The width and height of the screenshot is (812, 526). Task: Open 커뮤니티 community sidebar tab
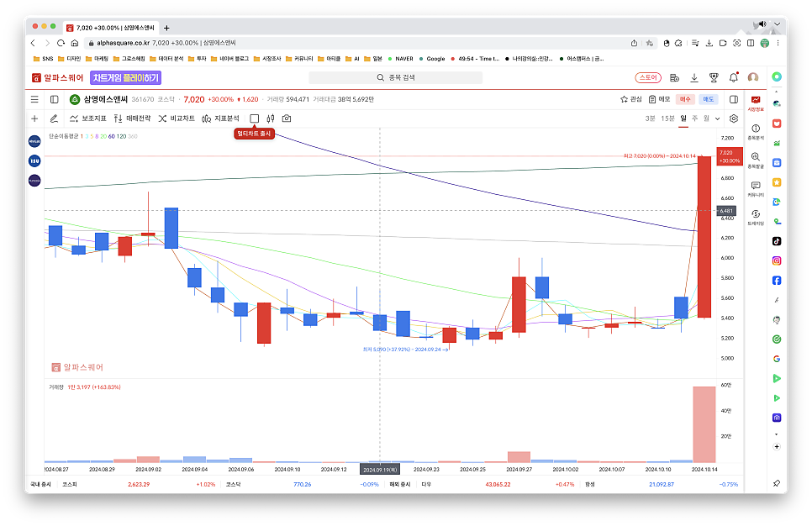pyautogui.click(x=756, y=189)
